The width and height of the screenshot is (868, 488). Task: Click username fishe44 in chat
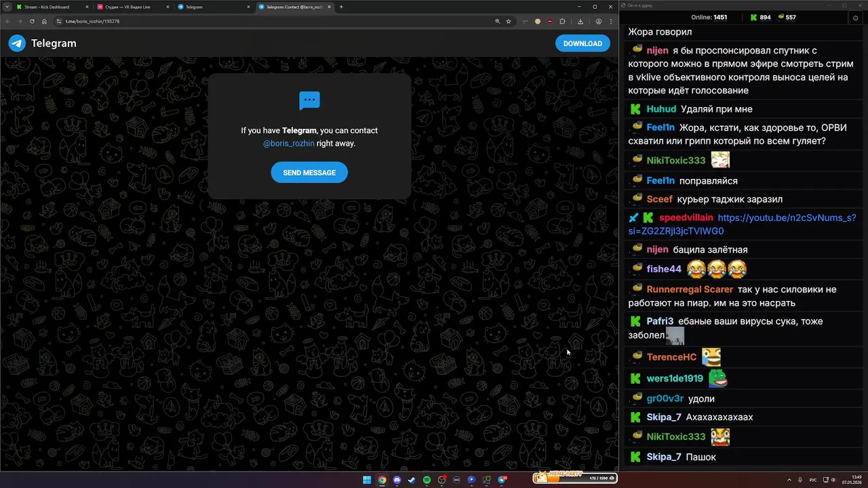click(x=664, y=269)
